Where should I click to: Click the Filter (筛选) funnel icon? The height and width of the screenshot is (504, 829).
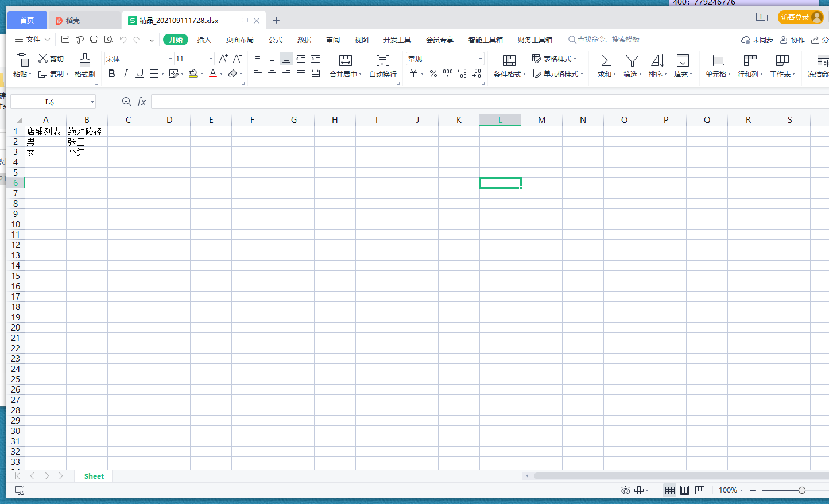(x=632, y=60)
